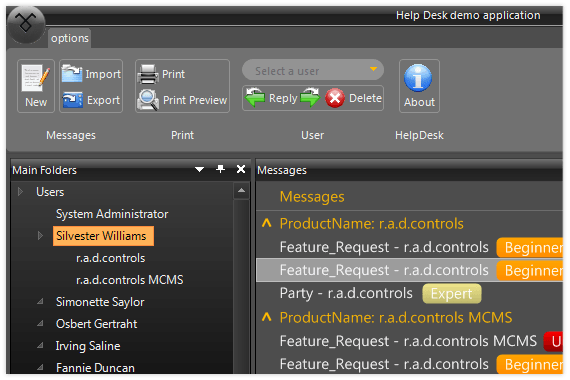Select Irving Saline in tree

click(x=88, y=346)
